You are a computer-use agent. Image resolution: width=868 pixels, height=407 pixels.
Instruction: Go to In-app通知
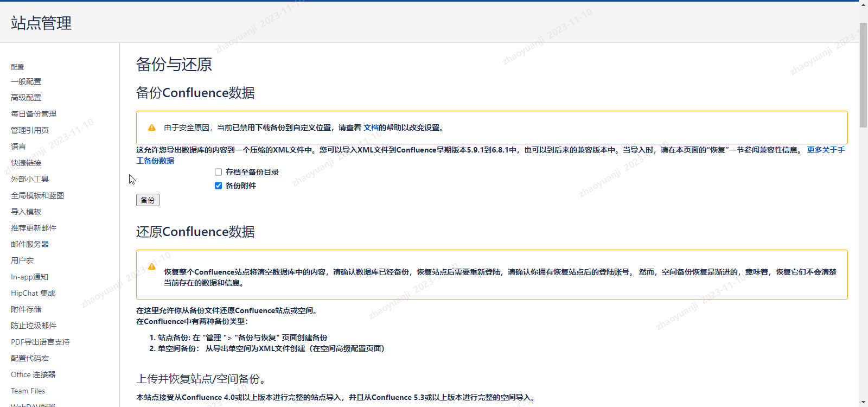pos(30,277)
